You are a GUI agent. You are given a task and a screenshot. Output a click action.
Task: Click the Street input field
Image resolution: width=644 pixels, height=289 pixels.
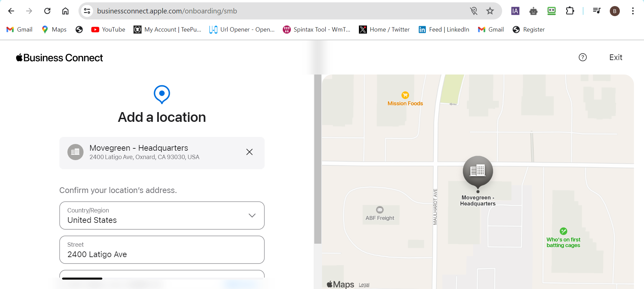pyautogui.click(x=162, y=250)
